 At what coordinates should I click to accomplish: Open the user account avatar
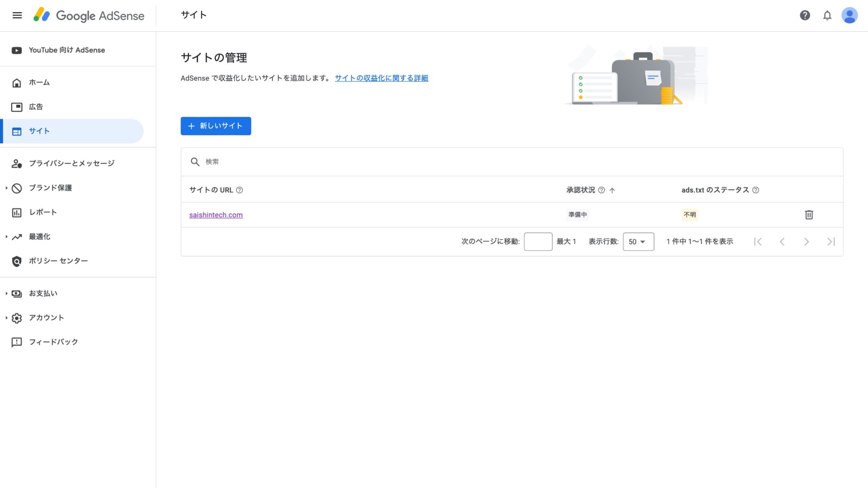[849, 15]
